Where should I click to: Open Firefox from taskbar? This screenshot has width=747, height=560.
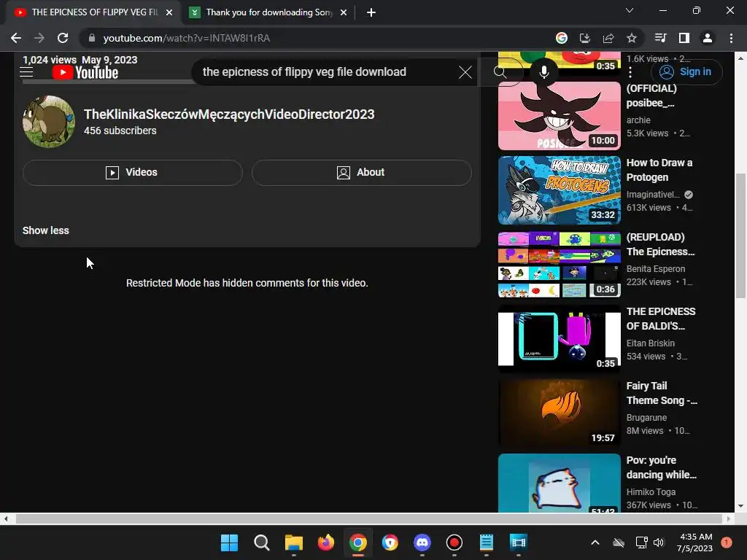click(x=326, y=542)
